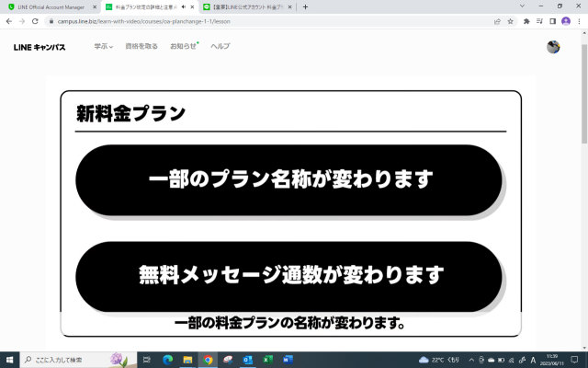The height and width of the screenshot is (368, 588).
Task: Open the Word taskbar icon
Action: (x=288, y=360)
